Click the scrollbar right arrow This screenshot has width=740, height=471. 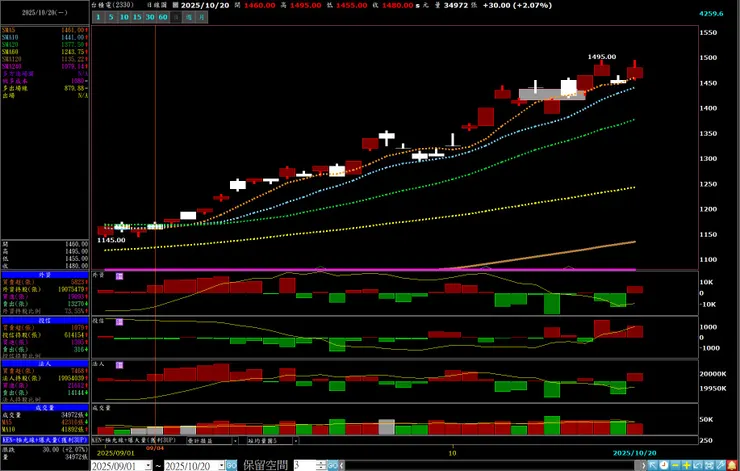643,465
